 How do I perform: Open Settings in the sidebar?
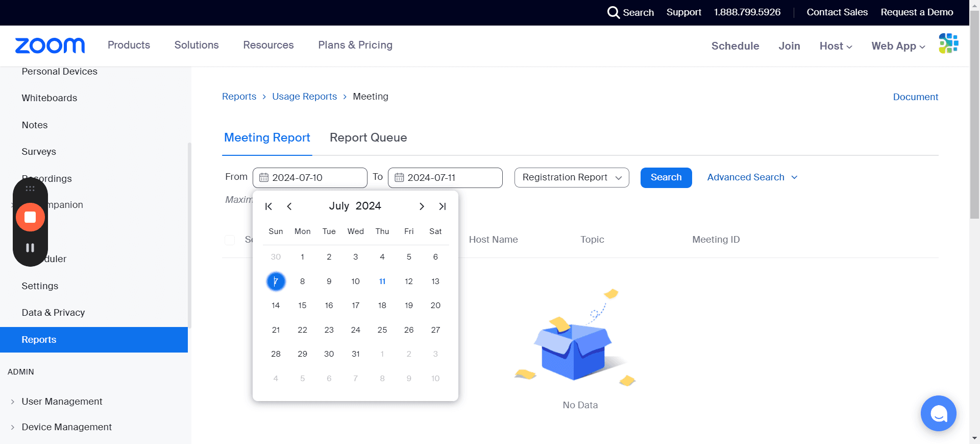40,286
